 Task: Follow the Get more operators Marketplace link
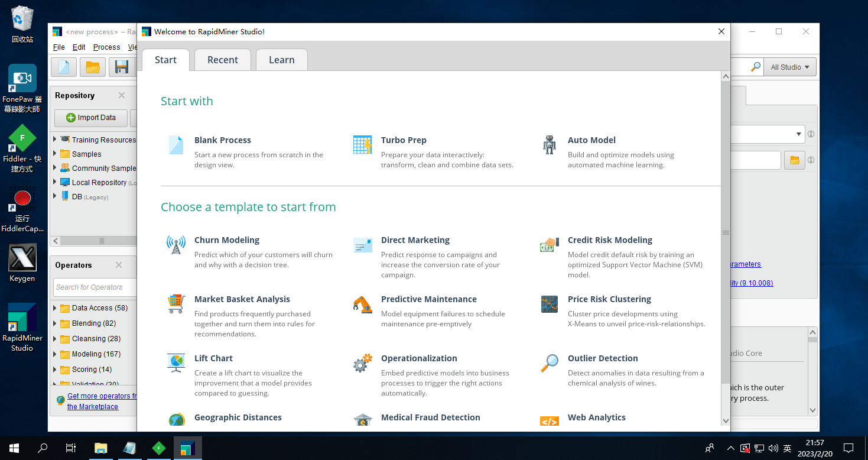pyautogui.click(x=101, y=401)
